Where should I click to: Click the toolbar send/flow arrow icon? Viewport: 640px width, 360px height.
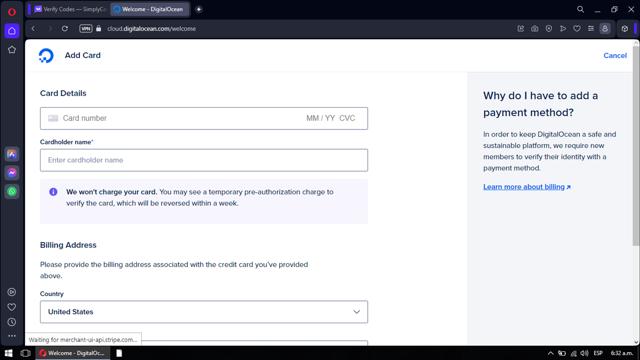563,29
